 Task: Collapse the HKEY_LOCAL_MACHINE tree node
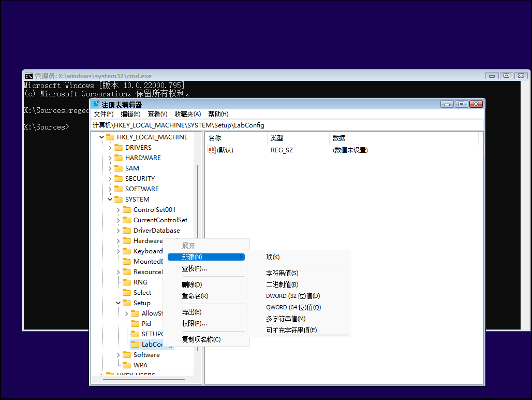tap(101, 137)
